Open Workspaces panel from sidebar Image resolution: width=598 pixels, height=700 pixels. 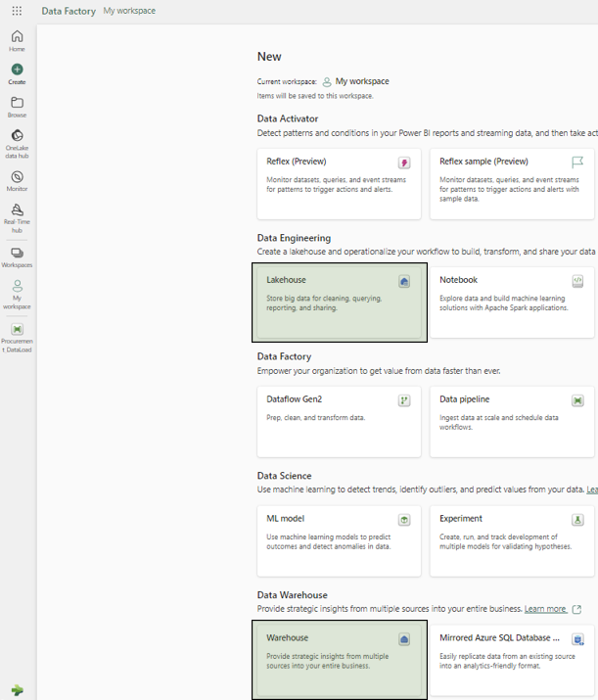[17, 257]
